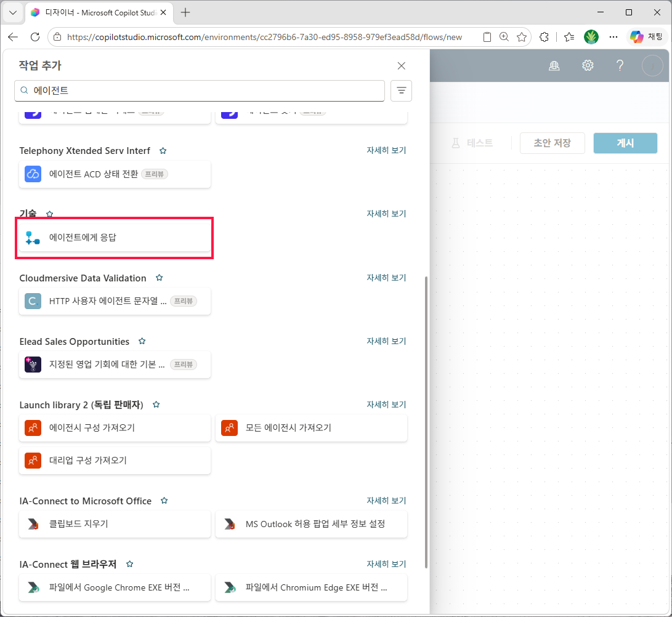Open 자세히 보기 for the 기술 section
The width and height of the screenshot is (672, 617).
point(386,214)
